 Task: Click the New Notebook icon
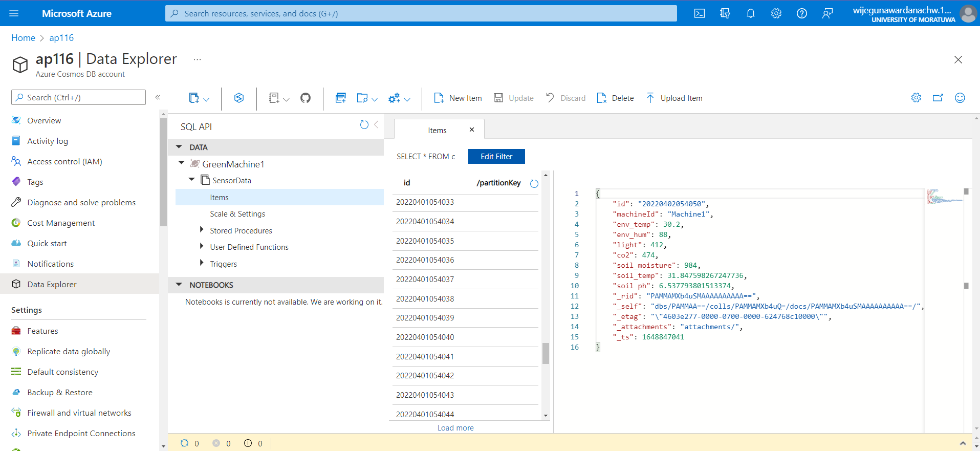pyautogui.click(x=274, y=98)
